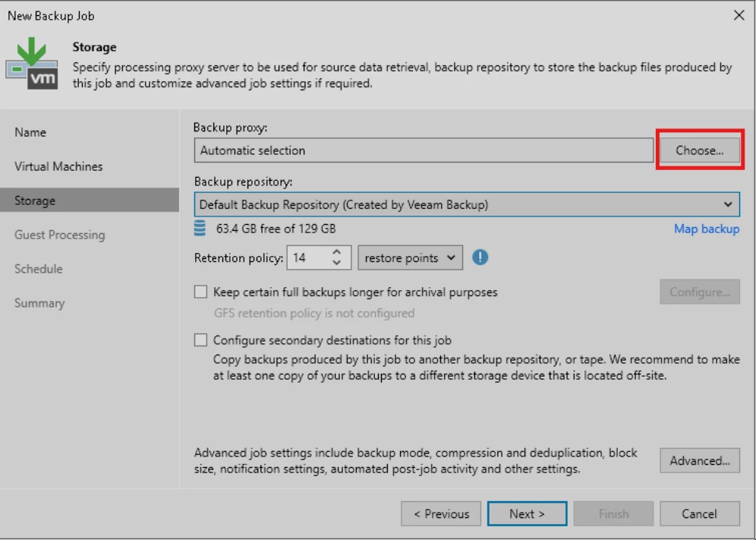Select the Storage step in sidebar
The image size is (756, 540).
(x=90, y=201)
